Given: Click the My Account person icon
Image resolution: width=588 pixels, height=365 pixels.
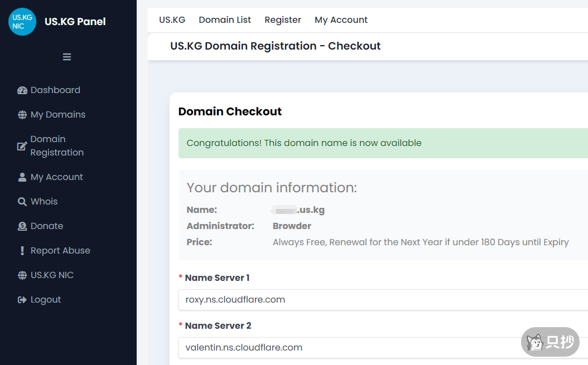Looking at the screenshot, I should [x=22, y=177].
